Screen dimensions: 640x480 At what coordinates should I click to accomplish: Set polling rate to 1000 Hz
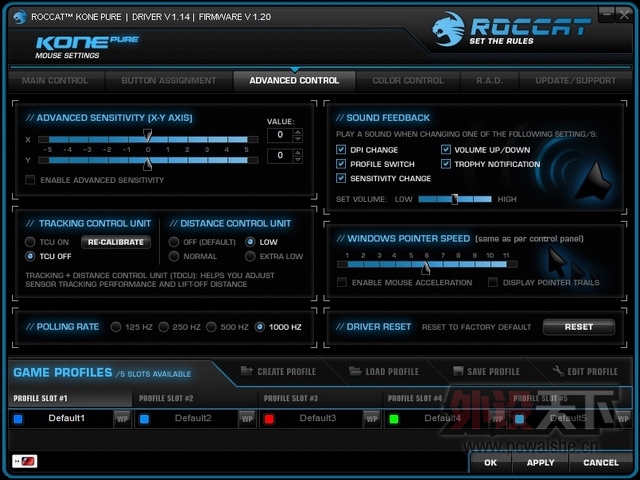tap(260, 327)
